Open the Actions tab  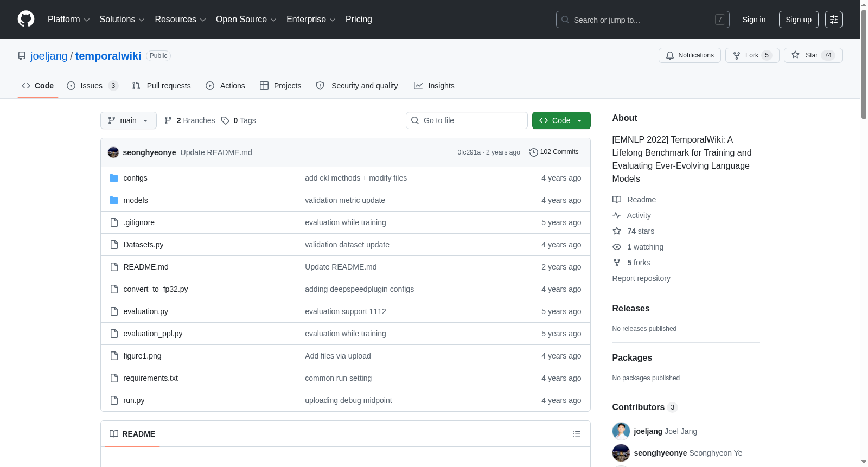click(226, 86)
